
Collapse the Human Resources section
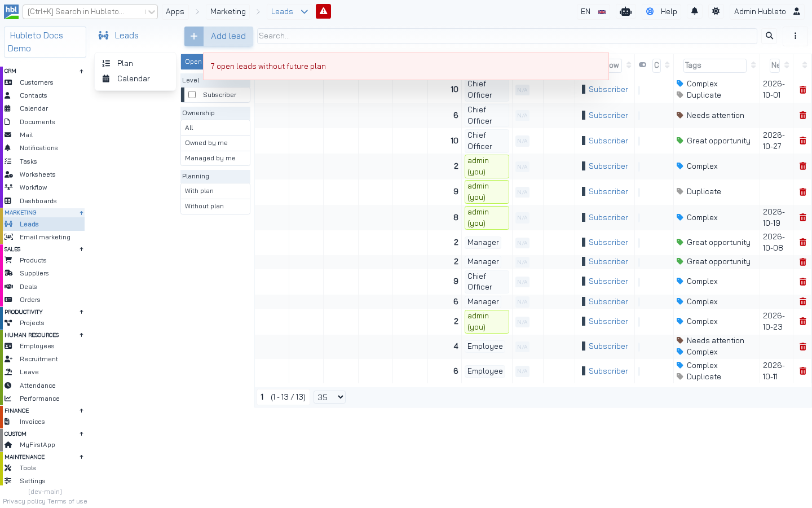pyautogui.click(x=81, y=335)
